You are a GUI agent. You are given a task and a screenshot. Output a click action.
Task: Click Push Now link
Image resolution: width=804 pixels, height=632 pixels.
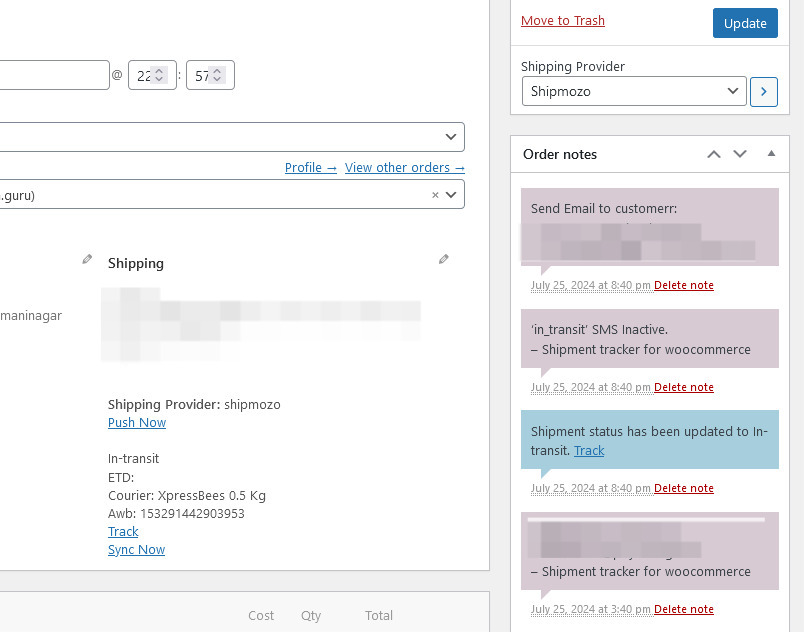pos(137,422)
